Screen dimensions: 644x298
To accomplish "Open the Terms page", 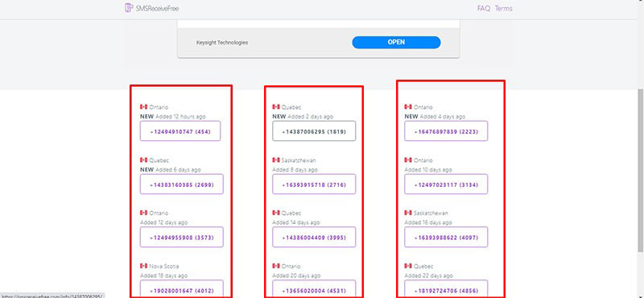I will (x=504, y=8).
